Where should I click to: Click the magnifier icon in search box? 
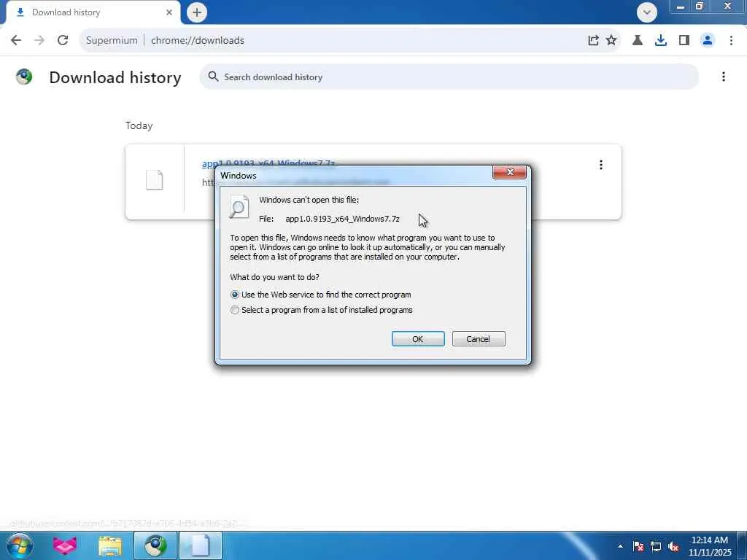point(213,77)
